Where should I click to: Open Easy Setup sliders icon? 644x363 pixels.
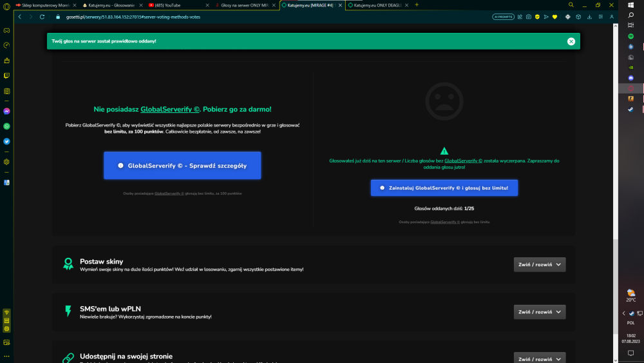pyautogui.click(x=600, y=17)
